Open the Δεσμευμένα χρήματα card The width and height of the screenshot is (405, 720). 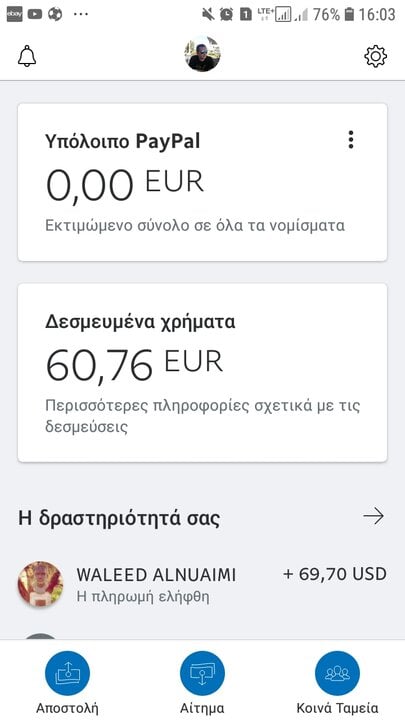tap(202, 373)
